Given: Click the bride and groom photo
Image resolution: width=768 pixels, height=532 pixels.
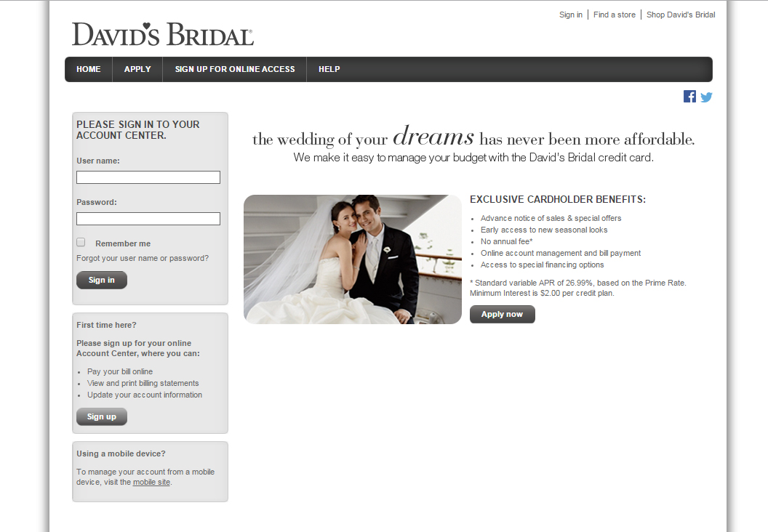Looking at the screenshot, I should point(353,259).
